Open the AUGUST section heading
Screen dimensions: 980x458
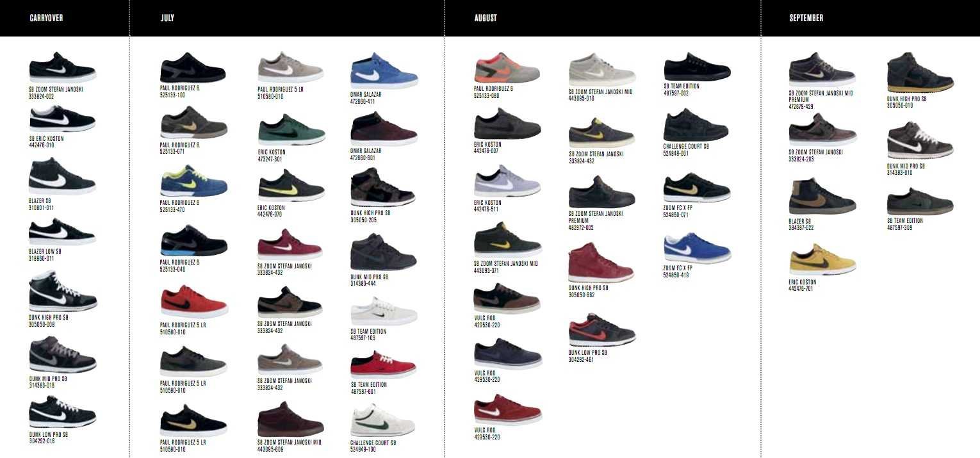point(486,18)
